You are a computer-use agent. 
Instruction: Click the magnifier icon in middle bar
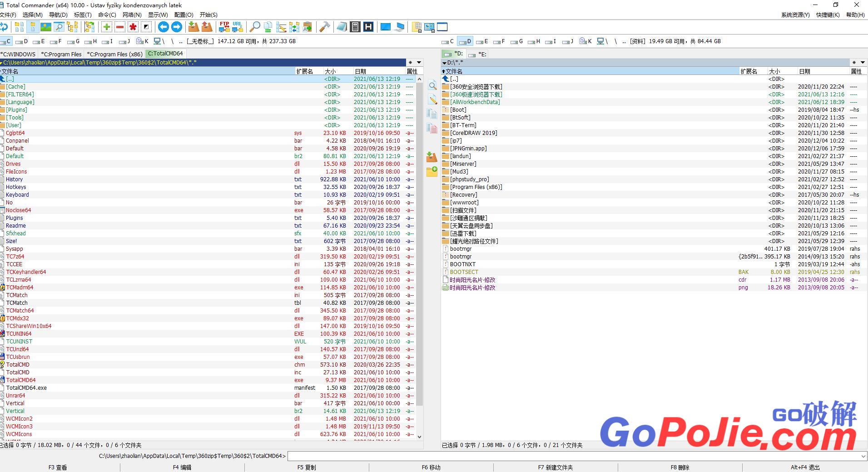click(432, 86)
